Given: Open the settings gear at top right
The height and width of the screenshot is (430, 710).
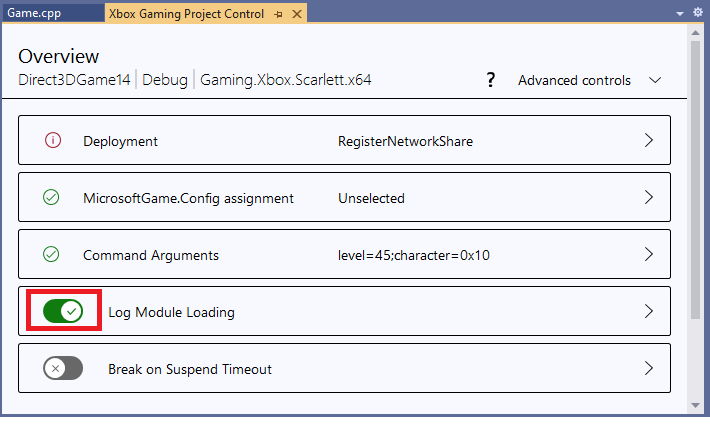Looking at the screenshot, I should click(698, 13).
